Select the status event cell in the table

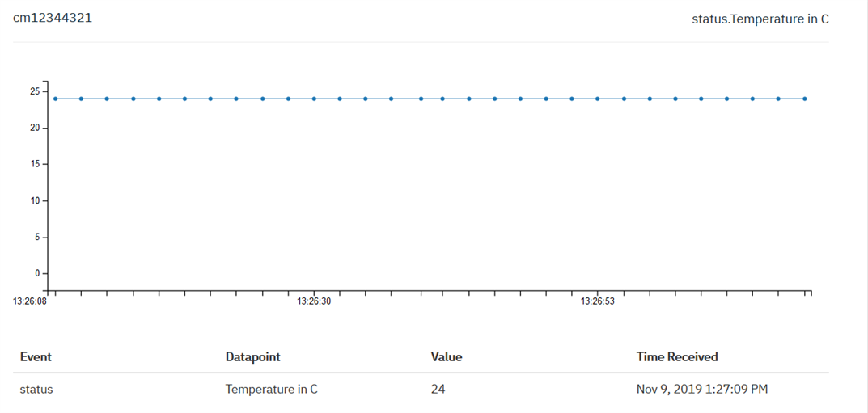36,389
